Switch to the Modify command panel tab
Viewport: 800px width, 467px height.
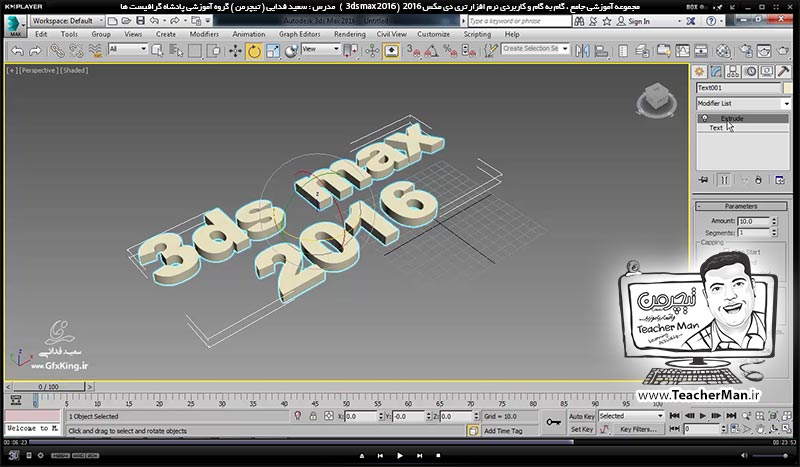(x=716, y=71)
